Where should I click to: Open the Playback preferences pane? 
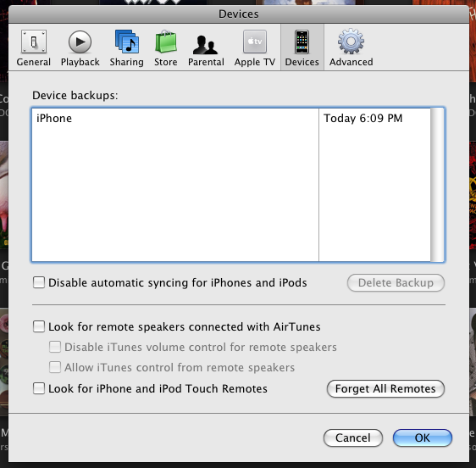pyautogui.click(x=80, y=47)
